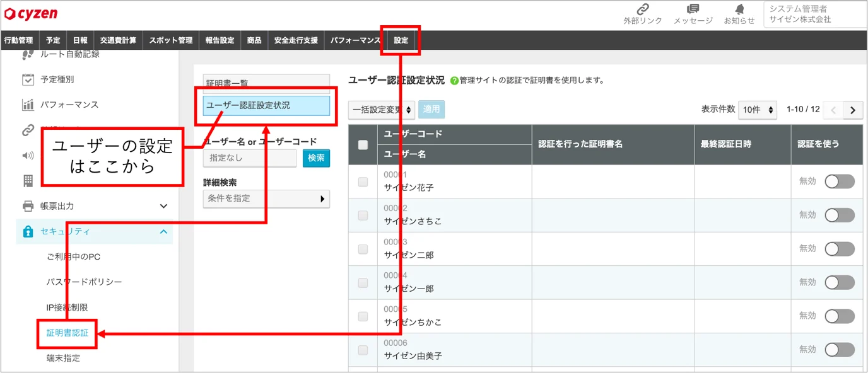Open 証明書認証 in sidebar
The width and height of the screenshot is (868, 373).
[x=67, y=333]
